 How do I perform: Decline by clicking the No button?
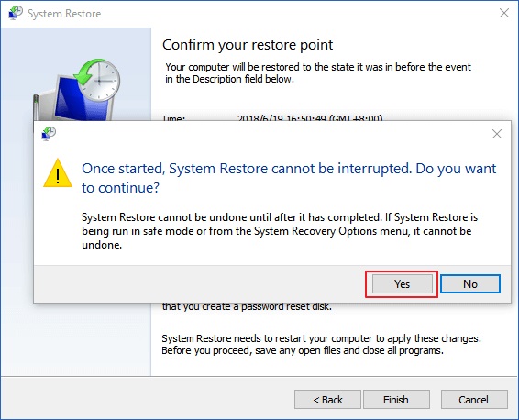pos(470,284)
